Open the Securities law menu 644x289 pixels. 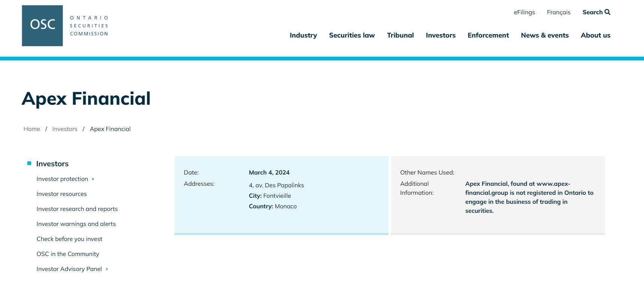pyautogui.click(x=352, y=35)
